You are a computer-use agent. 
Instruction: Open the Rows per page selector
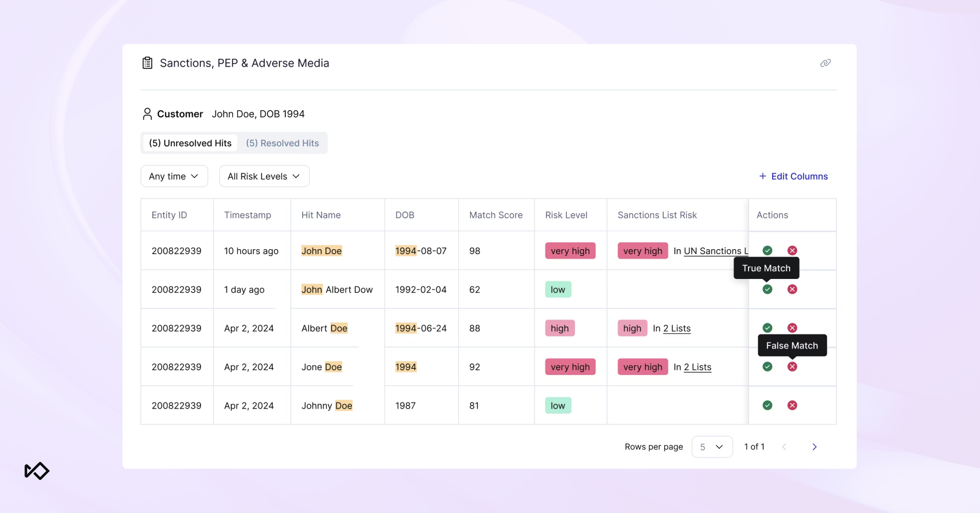(712, 446)
